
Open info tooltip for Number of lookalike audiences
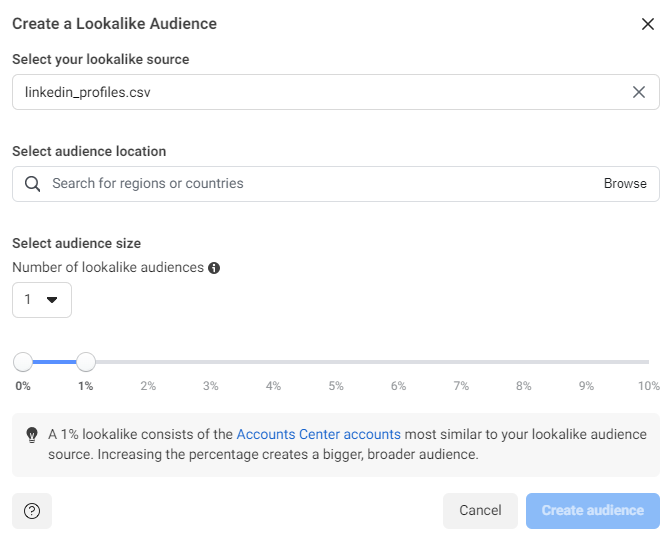point(214,268)
